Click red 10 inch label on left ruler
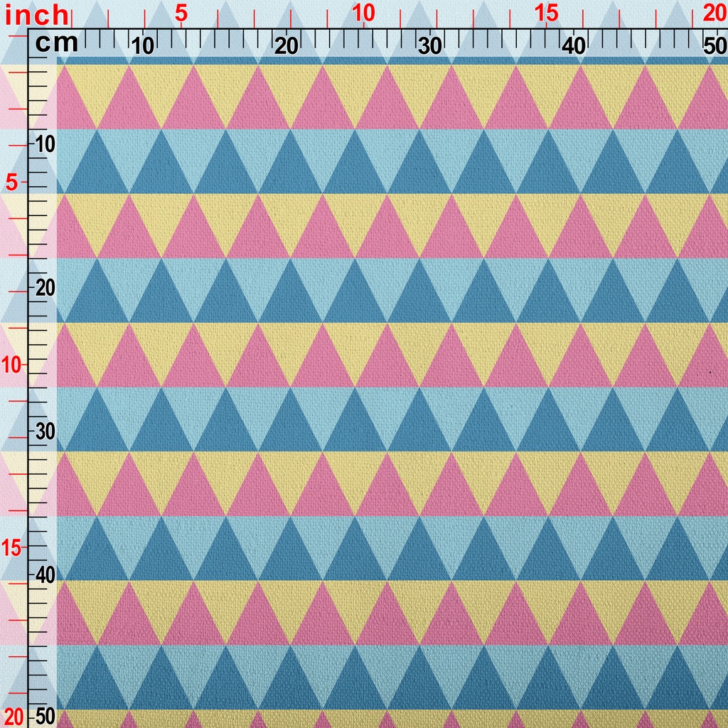Screen dimensions: 728x728 (14, 365)
